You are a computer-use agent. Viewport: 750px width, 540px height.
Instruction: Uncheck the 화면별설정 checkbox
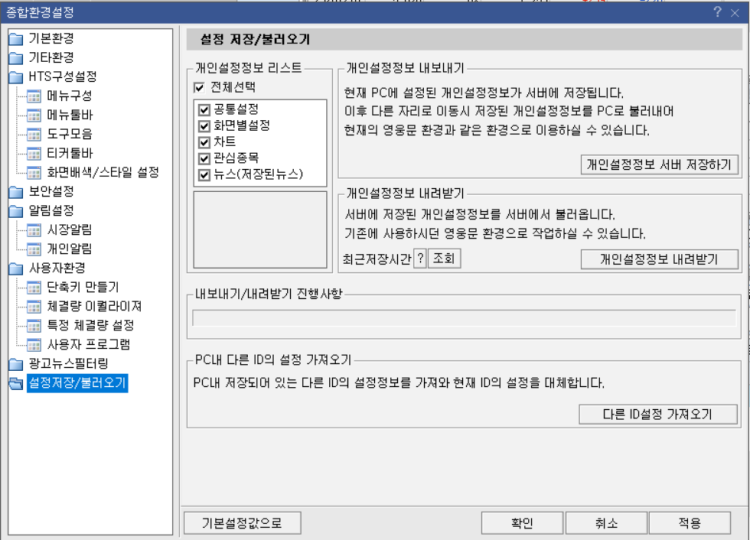tap(204, 126)
